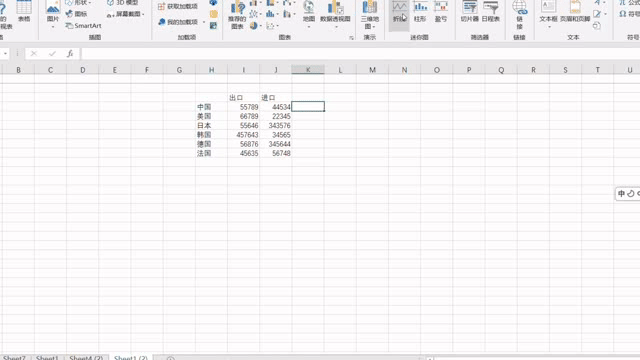Select the cell with value 56748
The height and width of the screenshot is (360, 640).
276,153
